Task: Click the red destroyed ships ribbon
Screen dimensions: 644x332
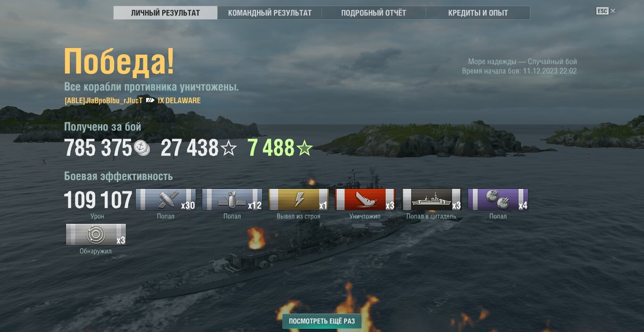Action: 365,199
